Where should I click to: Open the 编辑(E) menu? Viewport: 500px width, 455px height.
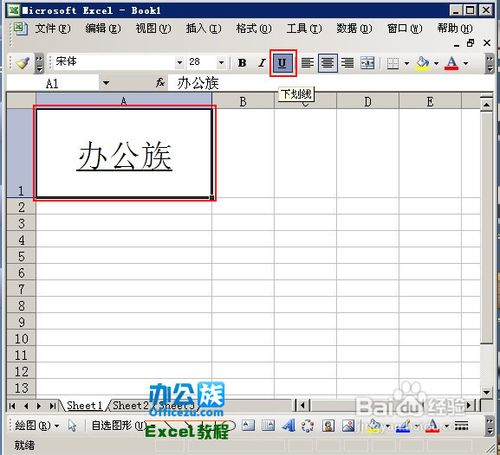[x=103, y=29]
